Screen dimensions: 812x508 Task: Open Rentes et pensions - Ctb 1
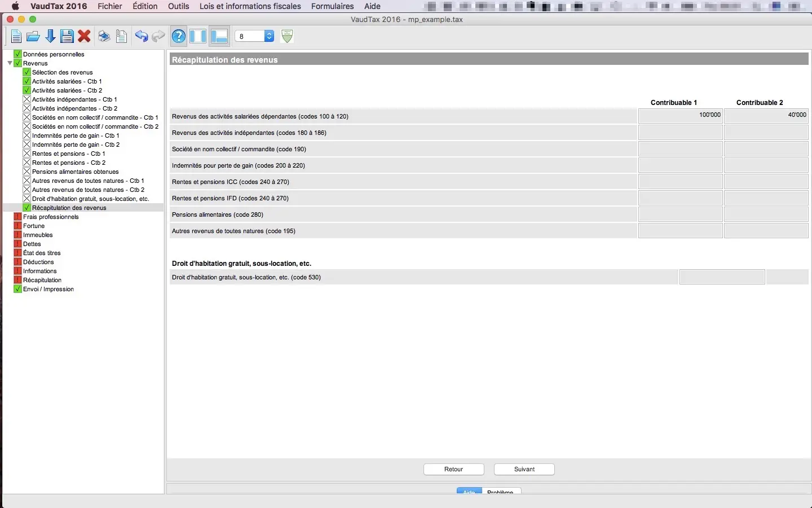point(68,154)
